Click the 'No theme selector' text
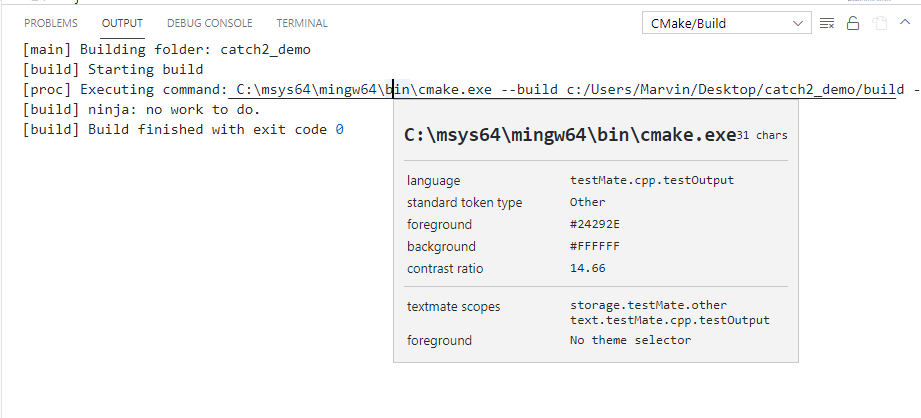 tap(630, 340)
